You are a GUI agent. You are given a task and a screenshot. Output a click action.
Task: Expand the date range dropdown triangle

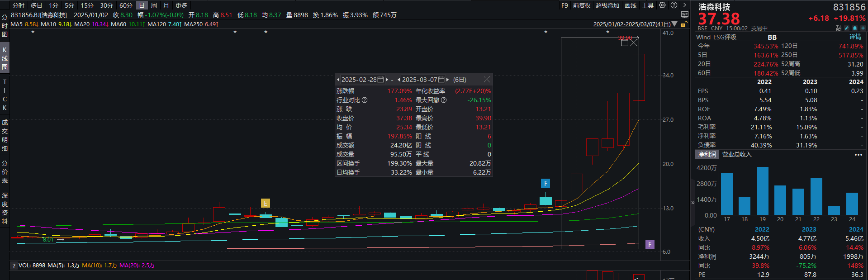point(675,24)
